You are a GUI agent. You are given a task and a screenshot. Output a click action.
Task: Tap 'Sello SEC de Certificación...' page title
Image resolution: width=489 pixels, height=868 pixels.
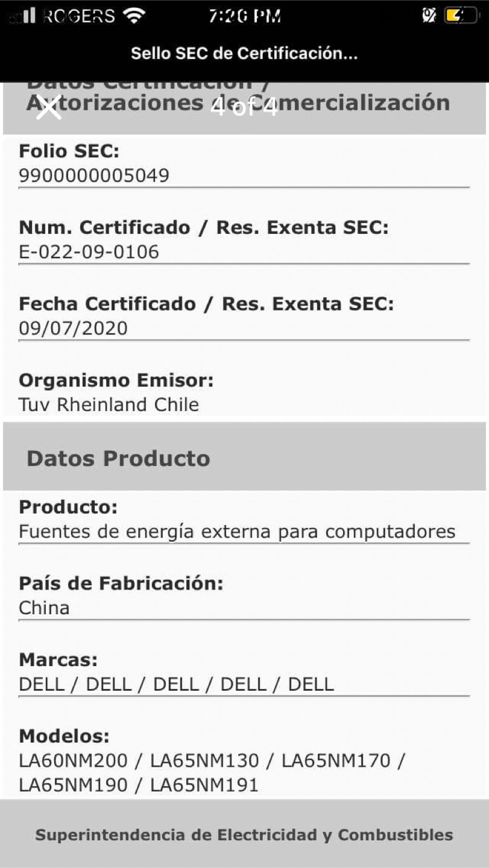click(244, 54)
